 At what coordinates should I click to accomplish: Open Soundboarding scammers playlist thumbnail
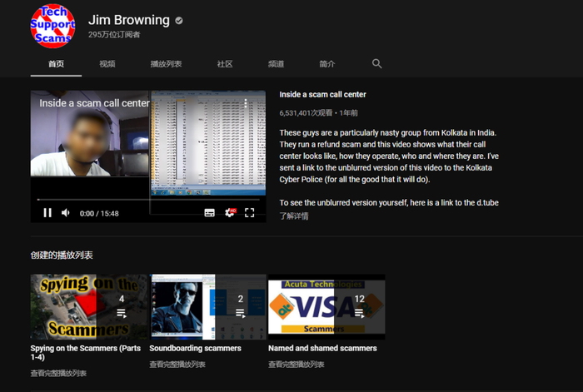pos(207,306)
